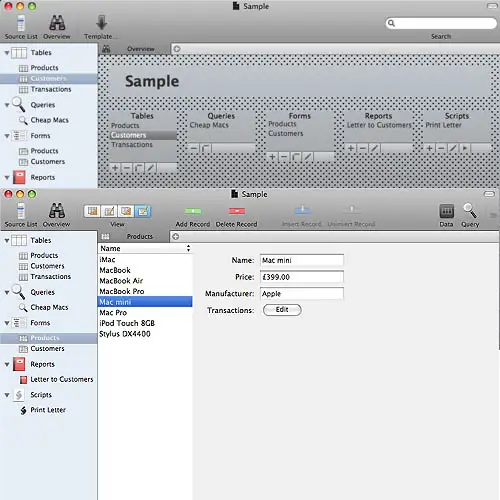Click add-tab icon beside Overview tab in top window
The image size is (500, 500).
[x=177, y=49]
